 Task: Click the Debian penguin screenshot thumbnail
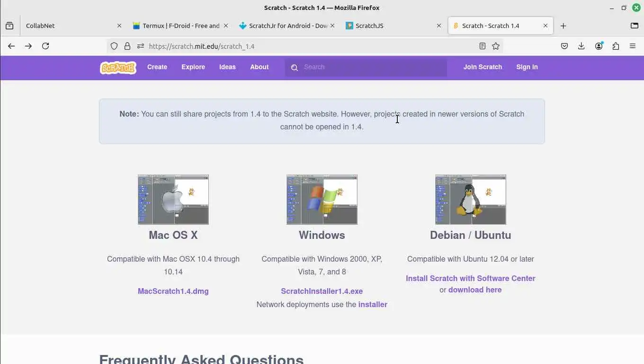click(471, 200)
